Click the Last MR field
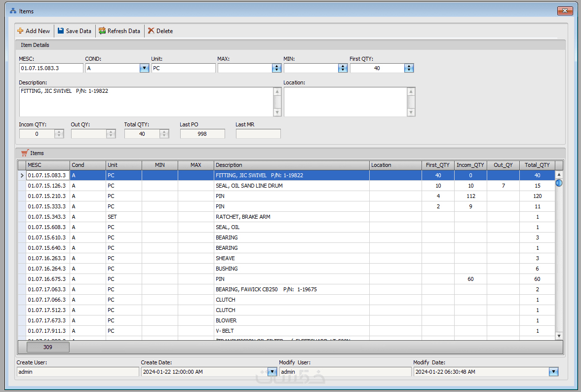 pos(258,134)
